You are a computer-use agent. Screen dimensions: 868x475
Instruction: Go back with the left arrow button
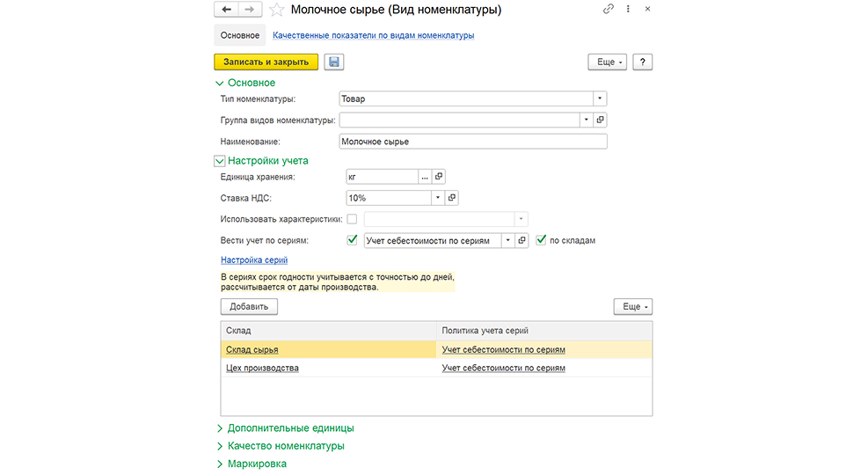[x=226, y=10]
